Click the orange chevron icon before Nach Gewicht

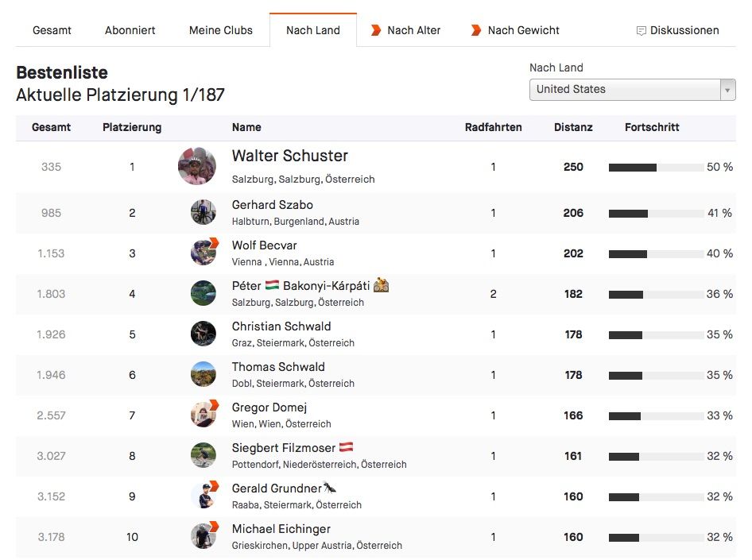(476, 30)
